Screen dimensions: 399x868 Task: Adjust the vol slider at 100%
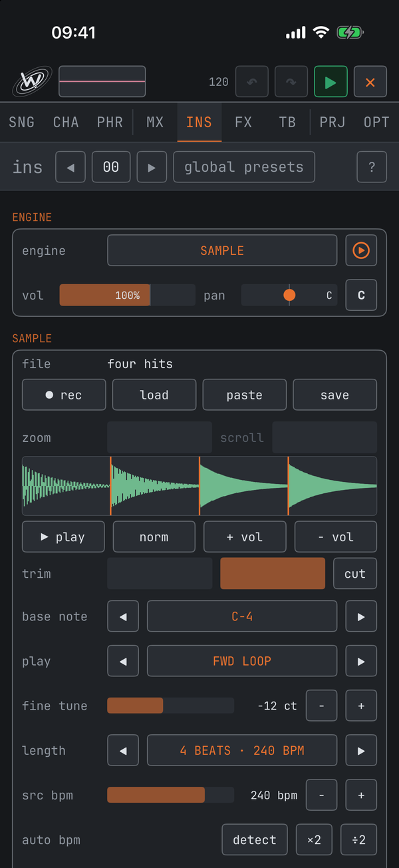pos(128,295)
